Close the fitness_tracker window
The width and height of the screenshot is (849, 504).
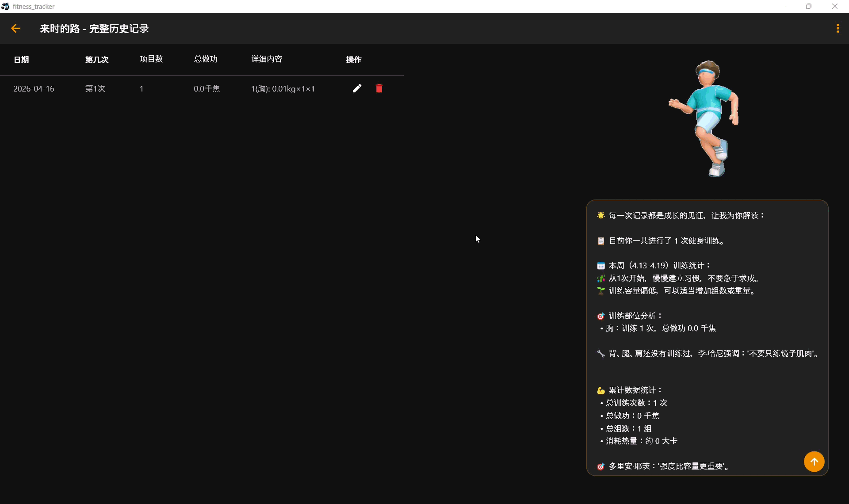pyautogui.click(x=835, y=6)
